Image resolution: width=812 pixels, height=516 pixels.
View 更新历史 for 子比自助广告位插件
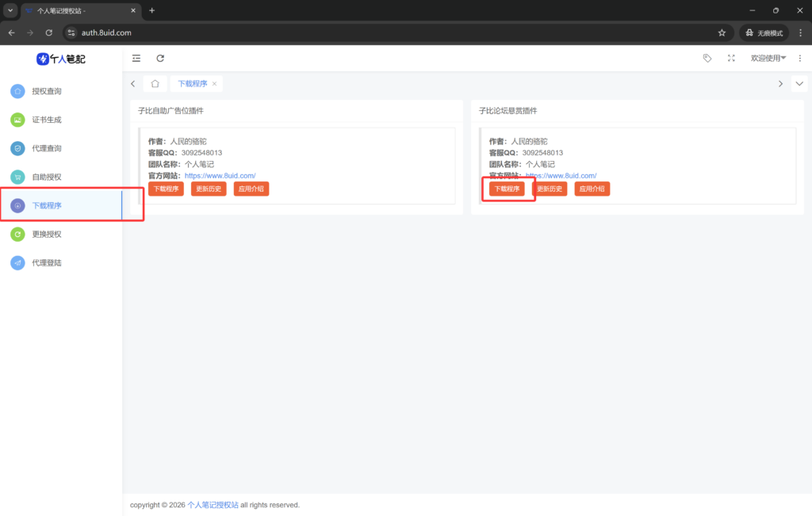pos(209,189)
